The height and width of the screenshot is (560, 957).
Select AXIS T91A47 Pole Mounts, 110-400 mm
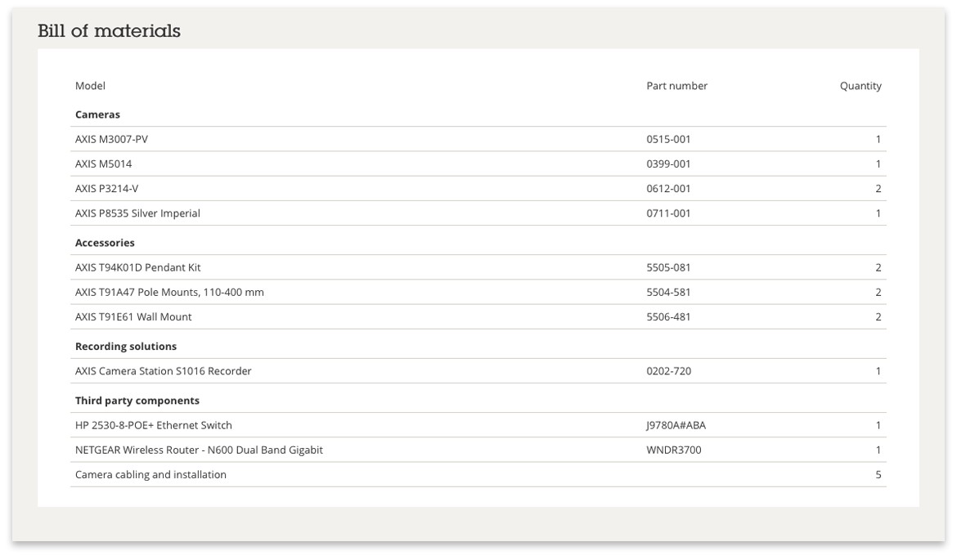coord(169,292)
